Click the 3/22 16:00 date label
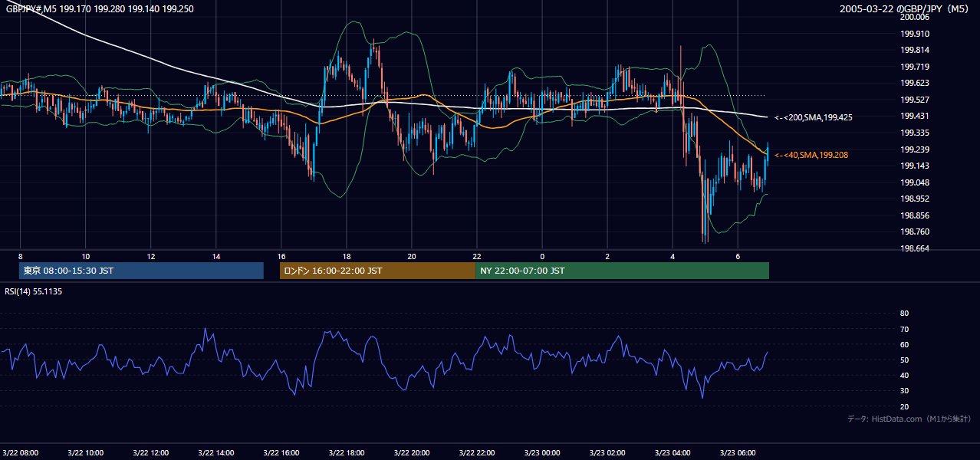 click(281, 452)
